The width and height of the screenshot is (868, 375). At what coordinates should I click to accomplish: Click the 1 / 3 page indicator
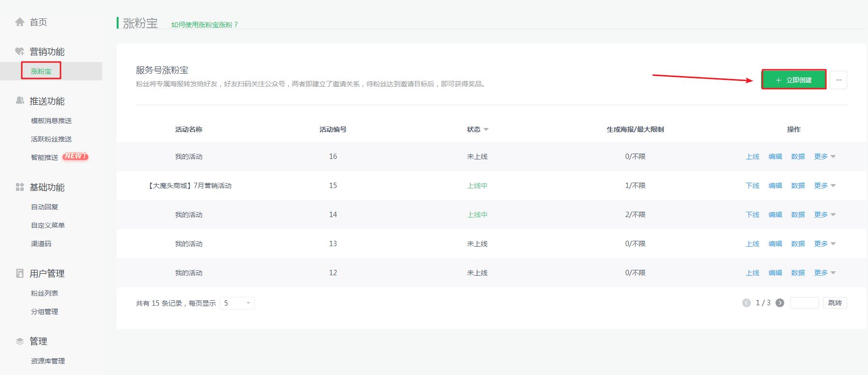[x=763, y=303]
